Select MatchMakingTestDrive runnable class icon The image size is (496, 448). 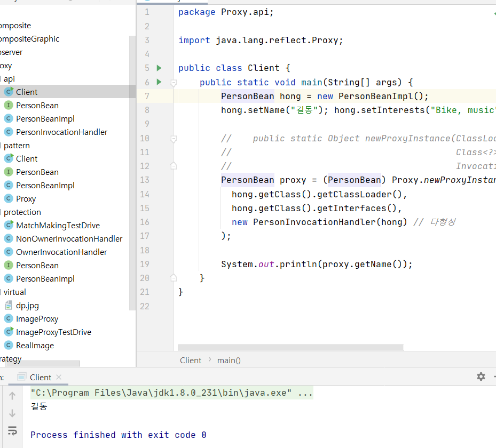point(9,225)
